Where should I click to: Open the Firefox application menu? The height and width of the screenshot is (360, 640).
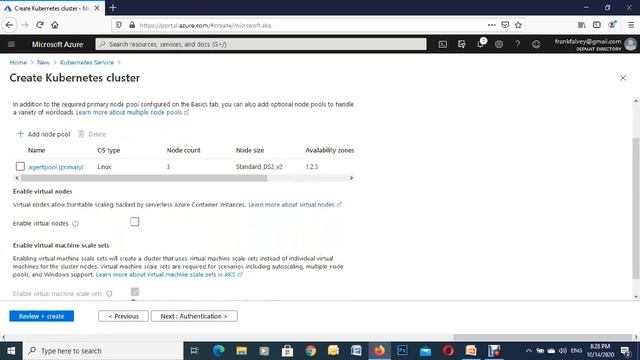[631, 25]
